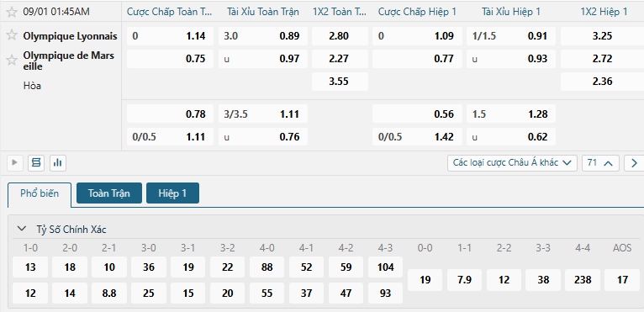Screen dimensions: 644x312
Task: Switch to the Toàn Trận tab
Action: pyautogui.click(x=109, y=193)
